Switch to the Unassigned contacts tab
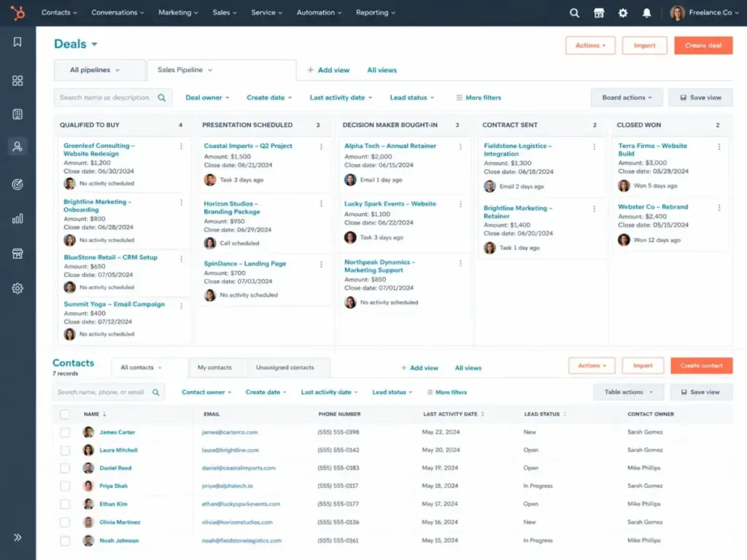Screen dimensions: 747x560 pos(285,367)
